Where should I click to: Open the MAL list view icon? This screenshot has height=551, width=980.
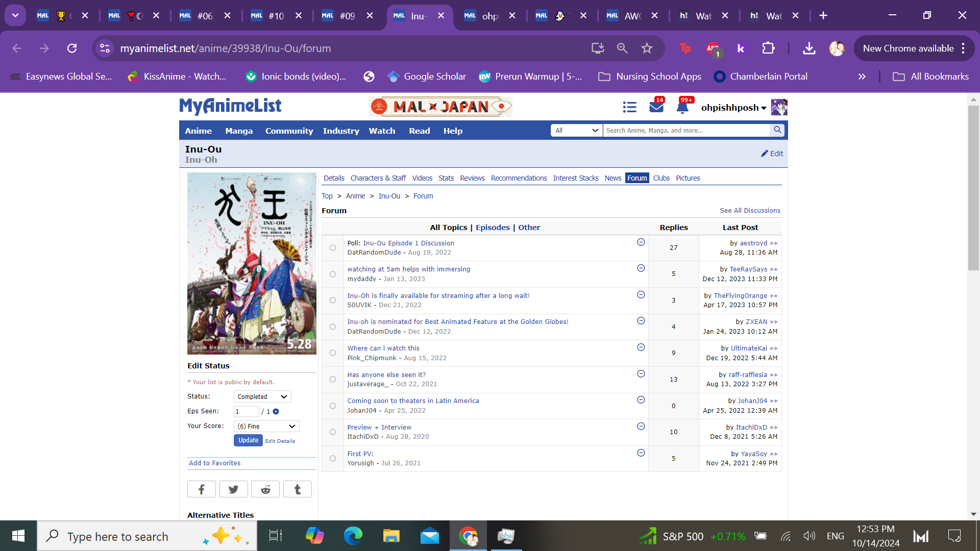[x=629, y=107]
